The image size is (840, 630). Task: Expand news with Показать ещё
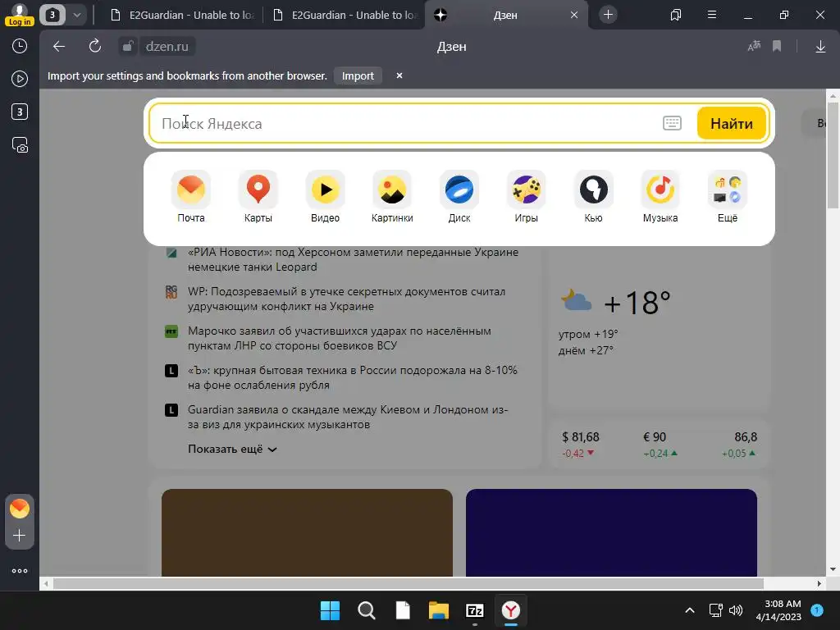[232, 449]
